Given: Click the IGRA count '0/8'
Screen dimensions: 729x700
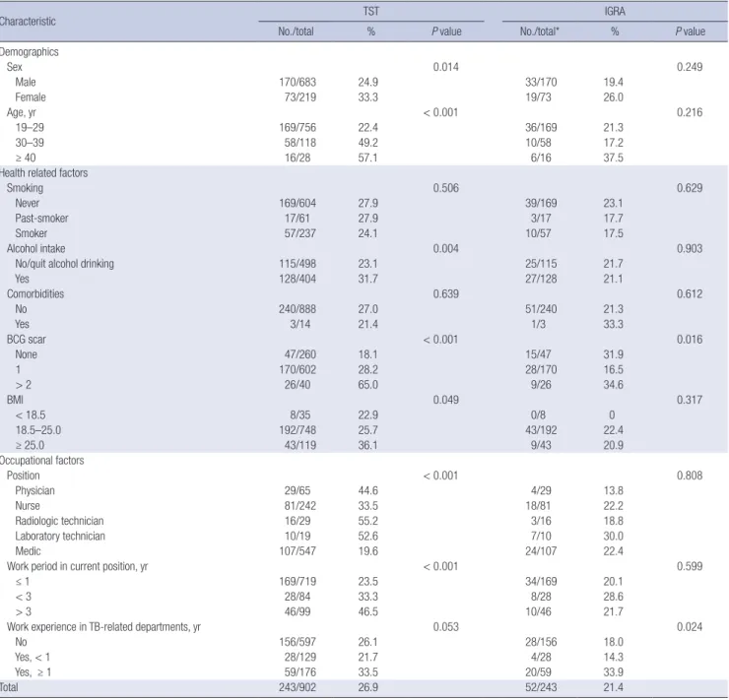Looking at the screenshot, I should click(x=539, y=415).
